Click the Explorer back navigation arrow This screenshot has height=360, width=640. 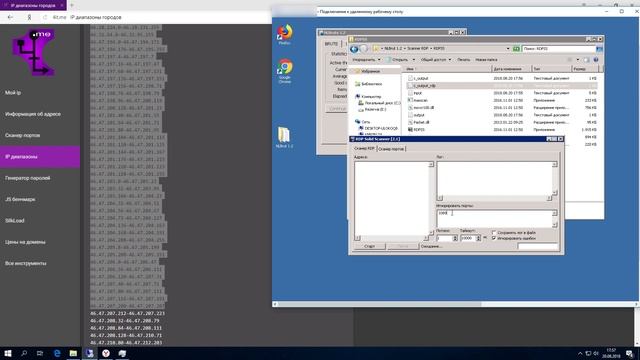354,49
